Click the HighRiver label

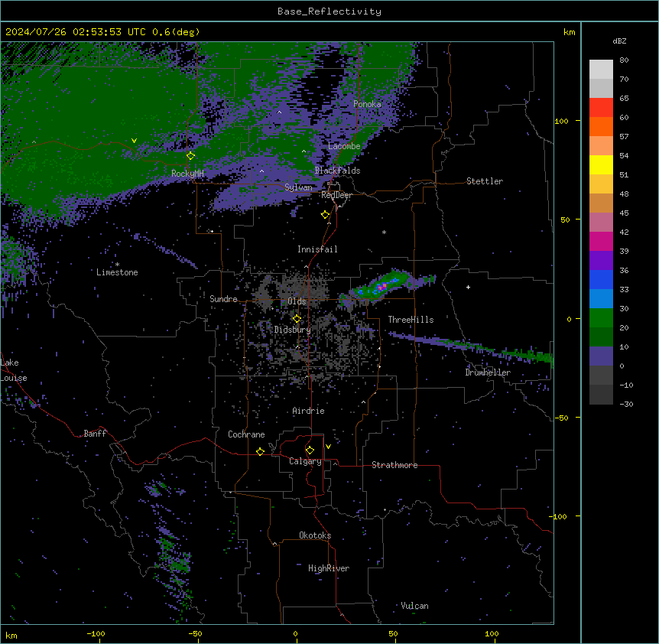(x=329, y=568)
